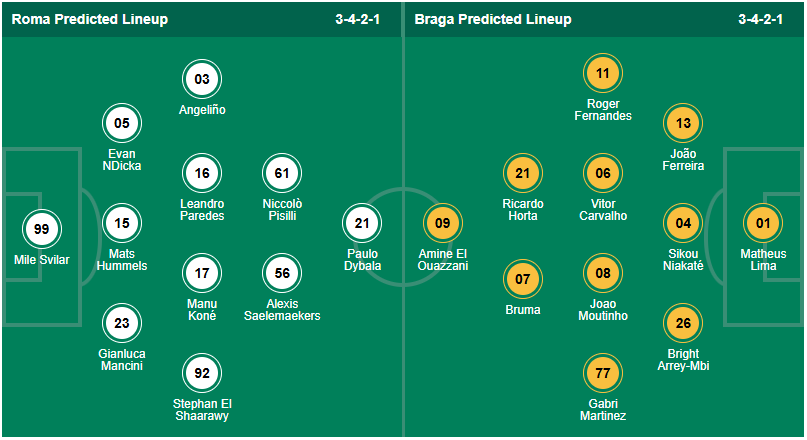This screenshot has height=440, width=807.
Task: Click Amine El Ouazzani's number 09 badge
Action: click(442, 223)
